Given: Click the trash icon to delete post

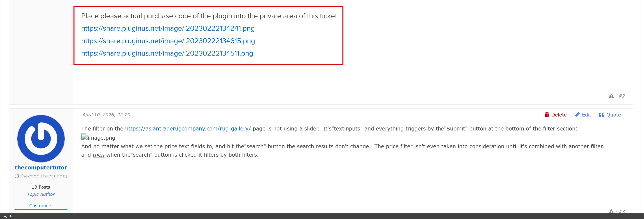Looking at the screenshot, I should click(547, 115).
